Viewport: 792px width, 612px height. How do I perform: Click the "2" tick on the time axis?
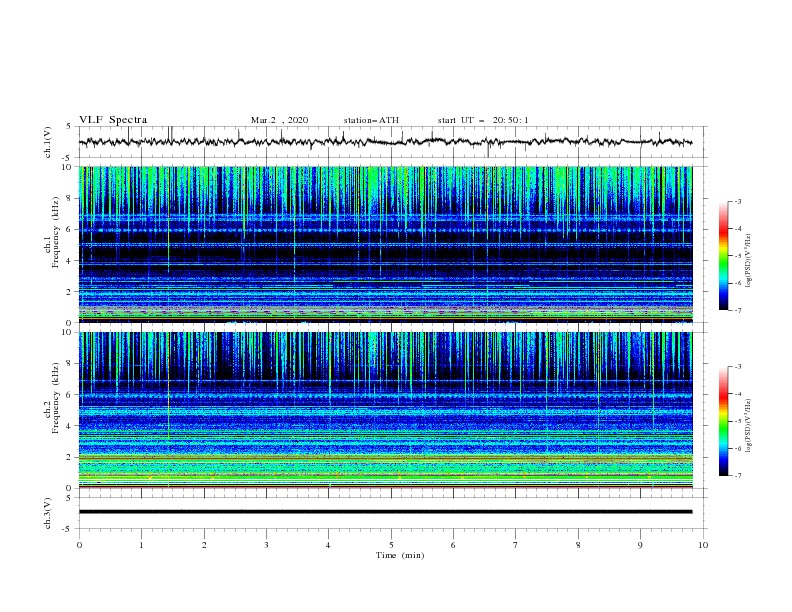click(x=204, y=545)
